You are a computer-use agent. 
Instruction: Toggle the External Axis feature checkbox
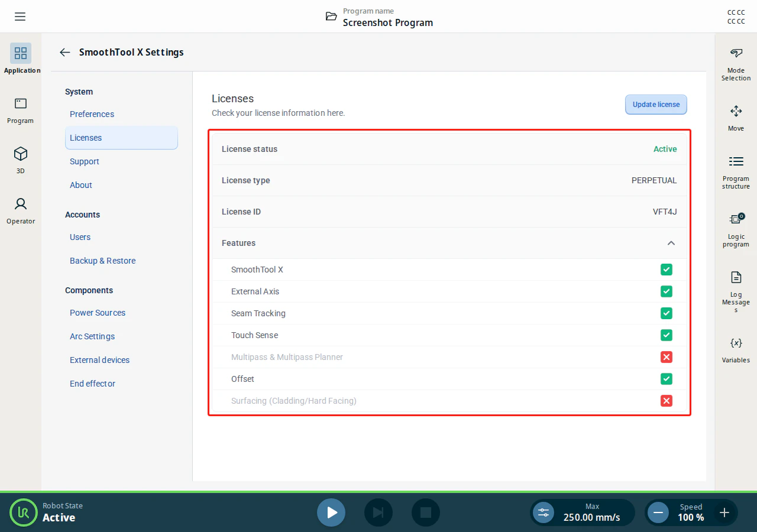[667, 291]
